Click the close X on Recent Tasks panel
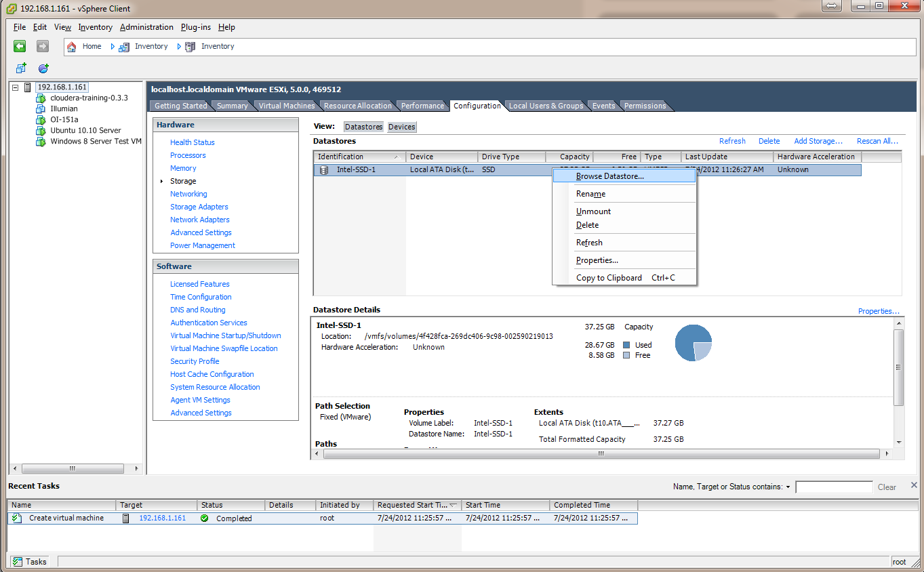 point(913,485)
